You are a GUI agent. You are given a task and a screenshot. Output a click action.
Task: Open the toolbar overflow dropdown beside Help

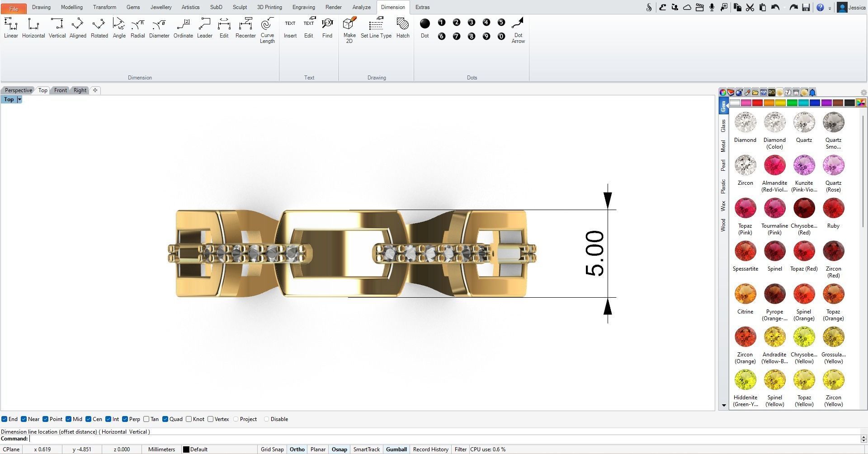point(830,8)
